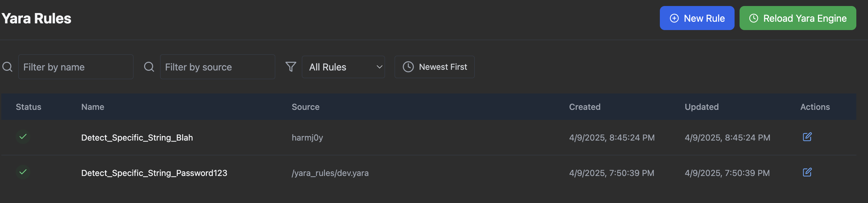Toggle enabled status of Detect_Specific_String_Blah rule
This screenshot has width=868, height=203.
coord(23,137)
